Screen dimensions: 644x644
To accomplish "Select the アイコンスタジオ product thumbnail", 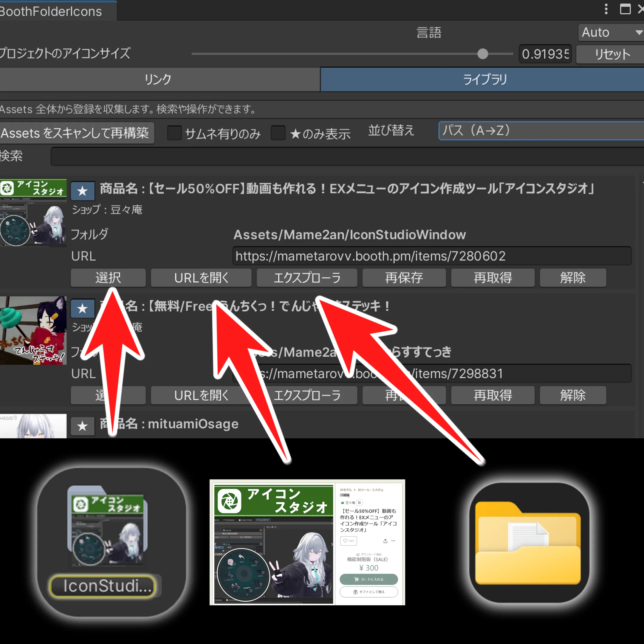I will click(x=33, y=213).
